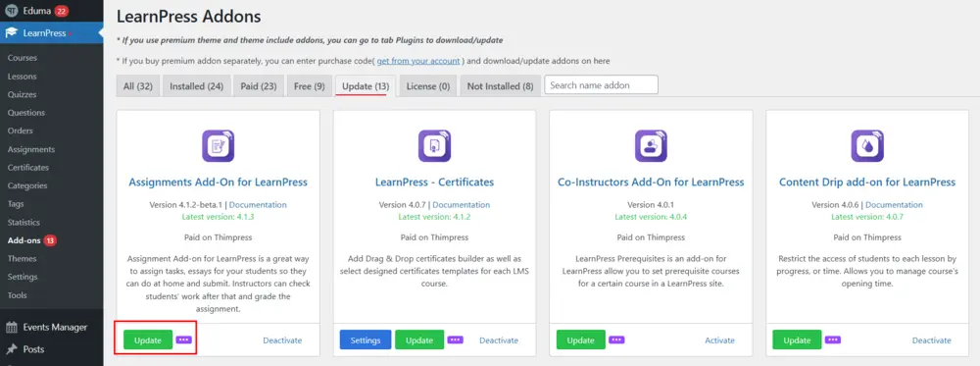Open Settings for the Certificates add-on
The image size is (980, 366).
(x=366, y=340)
